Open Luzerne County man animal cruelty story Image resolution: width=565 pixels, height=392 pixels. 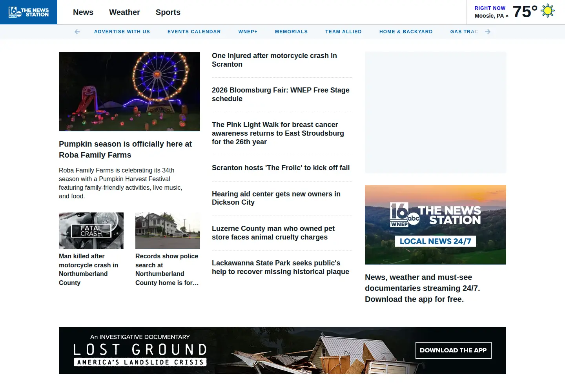(273, 233)
